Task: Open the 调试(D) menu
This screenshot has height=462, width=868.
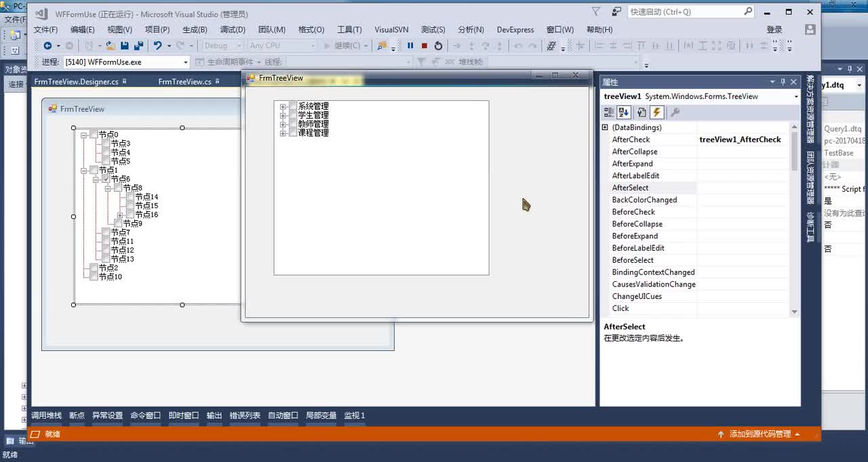Action: coord(233,29)
